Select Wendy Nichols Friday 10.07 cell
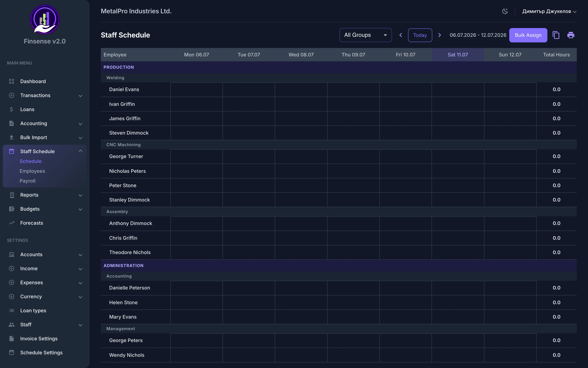588x368 pixels. pos(405,355)
